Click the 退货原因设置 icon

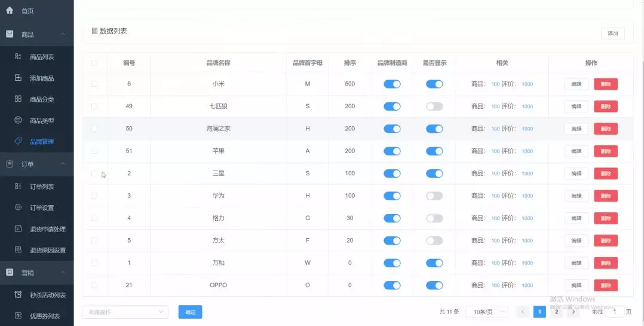tap(18, 249)
